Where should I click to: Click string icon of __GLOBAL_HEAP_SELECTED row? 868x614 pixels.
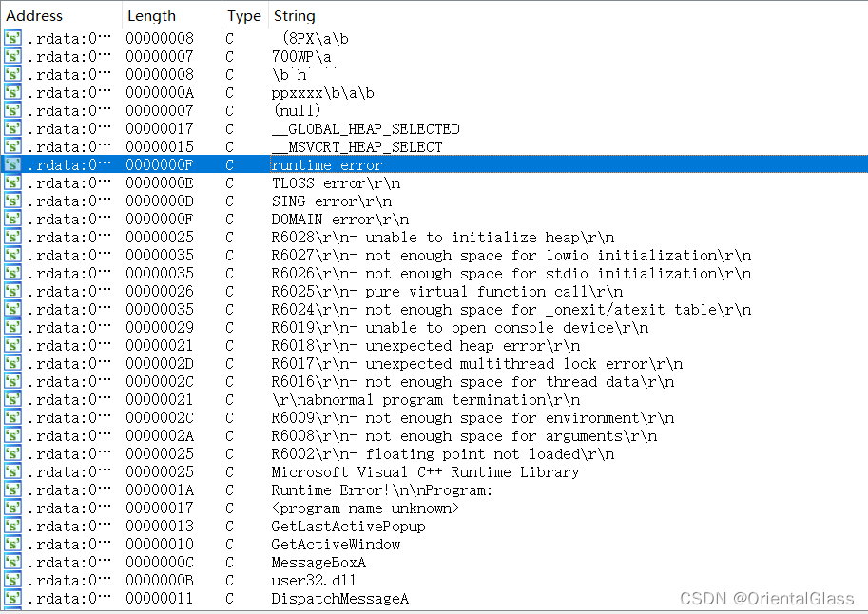[12, 129]
